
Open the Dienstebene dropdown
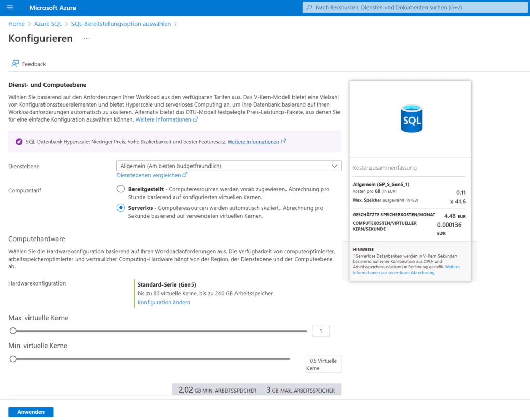(x=229, y=166)
